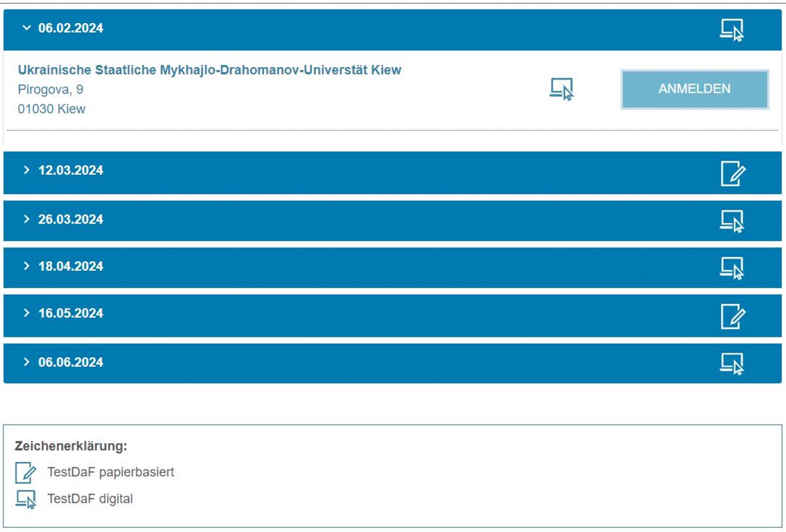Open Ukrainische Staatliche Mykhajlo-Drahomanov-Universtät Kiew link
Image resolution: width=786 pixels, height=532 pixels.
point(209,70)
